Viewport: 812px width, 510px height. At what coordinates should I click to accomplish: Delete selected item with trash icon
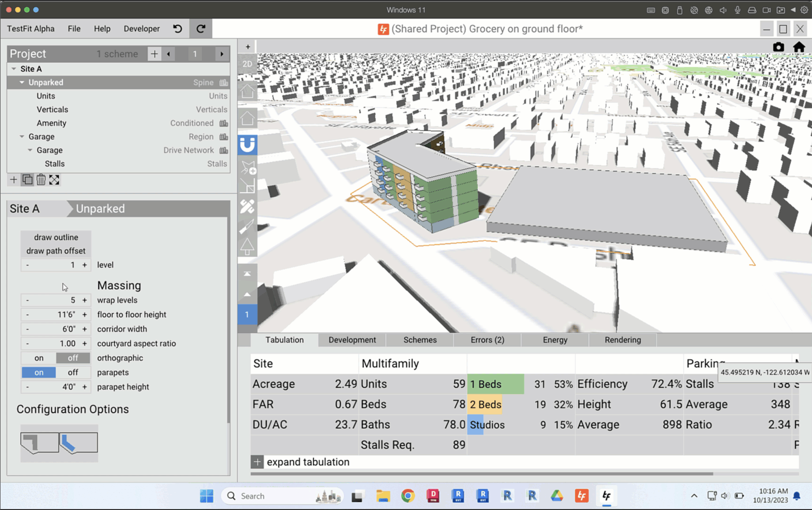(41, 180)
